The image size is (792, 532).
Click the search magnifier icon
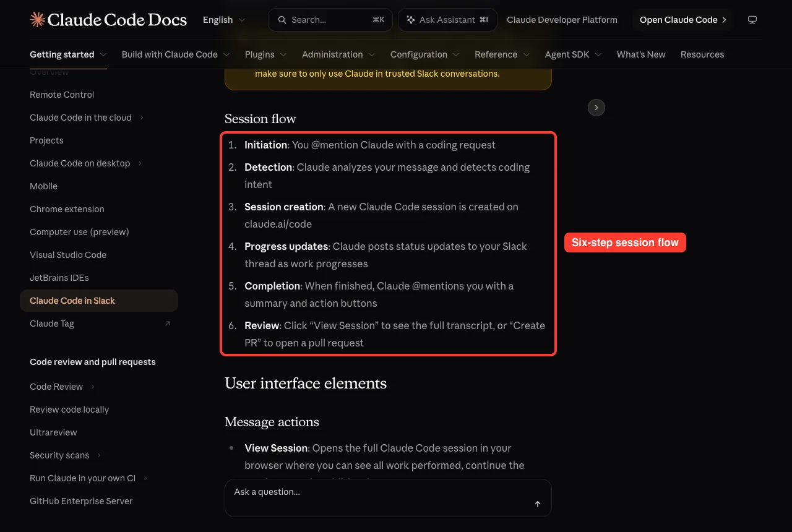point(282,20)
